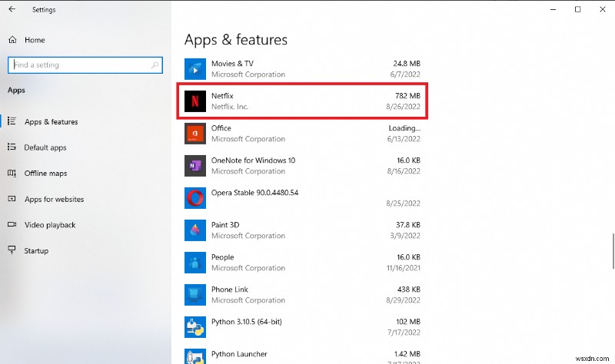Image resolution: width=615 pixels, height=364 pixels.
Task: Open the Home settings page
Action: click(35, 39)
